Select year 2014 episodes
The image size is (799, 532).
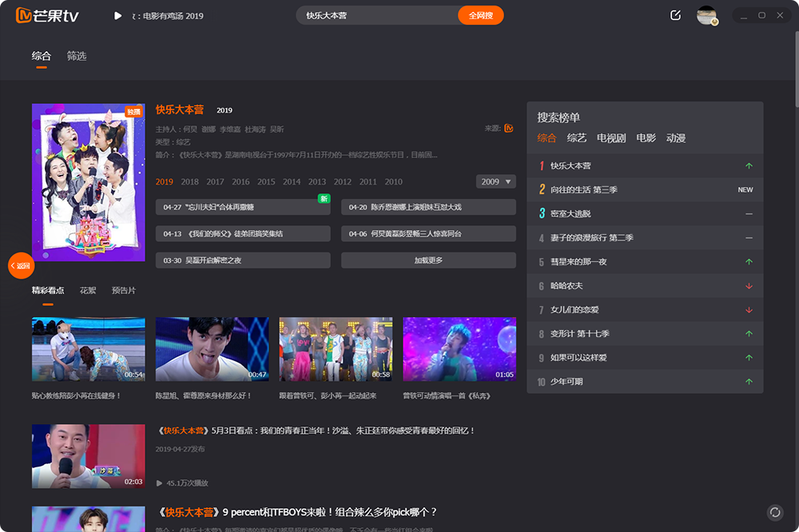[292, 181]
